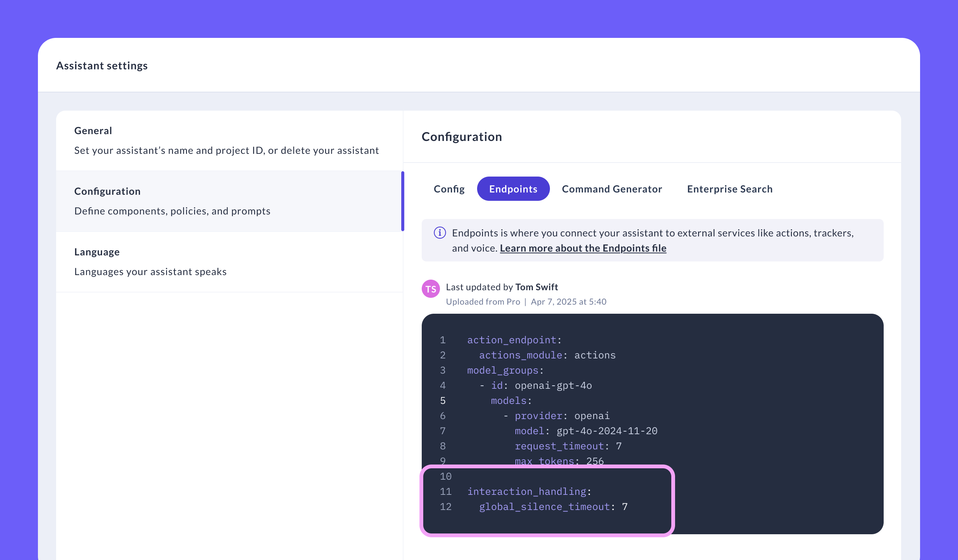Click line number 5 in gutter
Viewport: 958px width, 560px height.
443,401
